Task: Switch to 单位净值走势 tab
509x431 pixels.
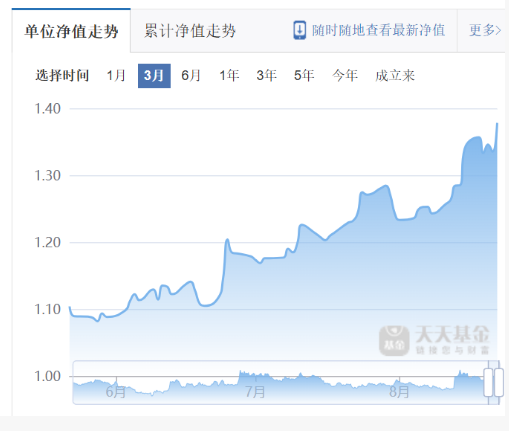Action: point(71,31)
